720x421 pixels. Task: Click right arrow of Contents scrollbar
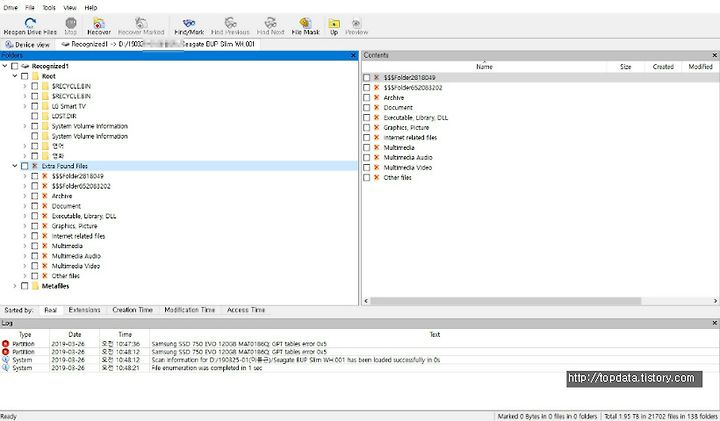click(715, 301)
